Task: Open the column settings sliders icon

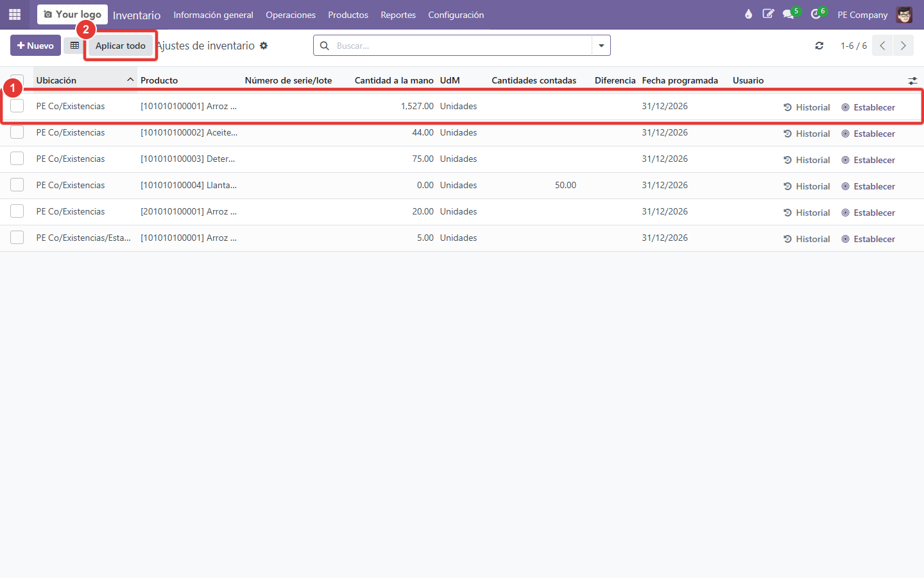Action: (912, 80)
